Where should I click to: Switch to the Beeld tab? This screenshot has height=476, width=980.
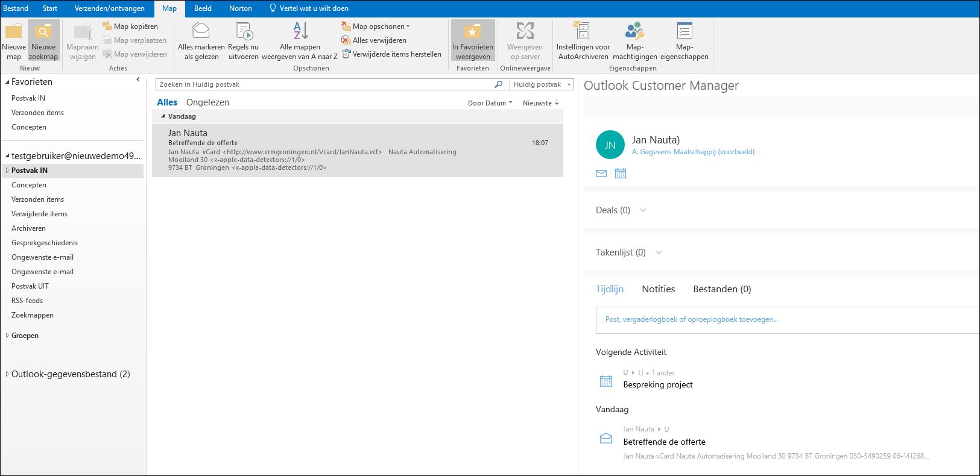point(203,8)
